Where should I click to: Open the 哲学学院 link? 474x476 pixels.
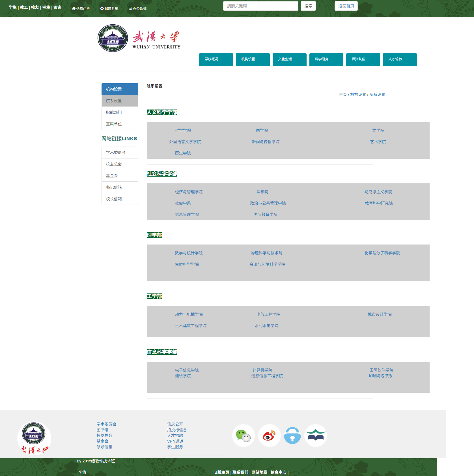point(183,130)
